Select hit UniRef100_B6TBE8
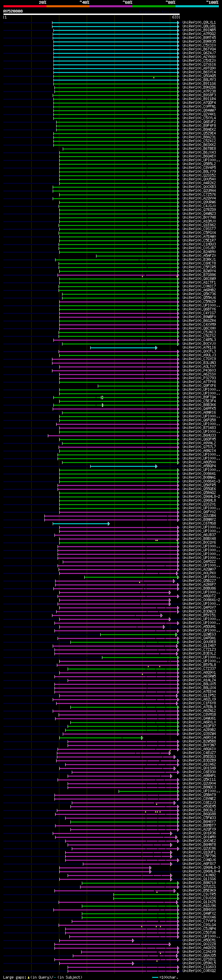This screenshot has width=222, height=980. click(x=199, y=149)
